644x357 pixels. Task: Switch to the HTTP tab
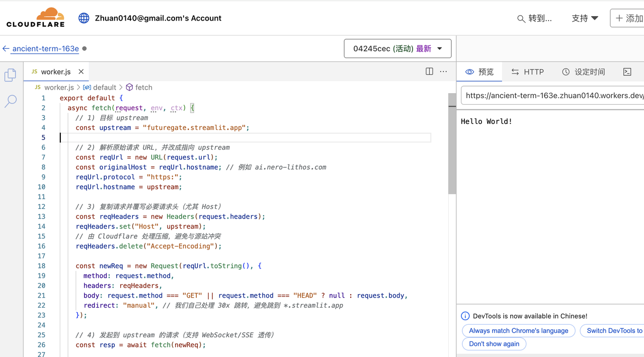527,72
